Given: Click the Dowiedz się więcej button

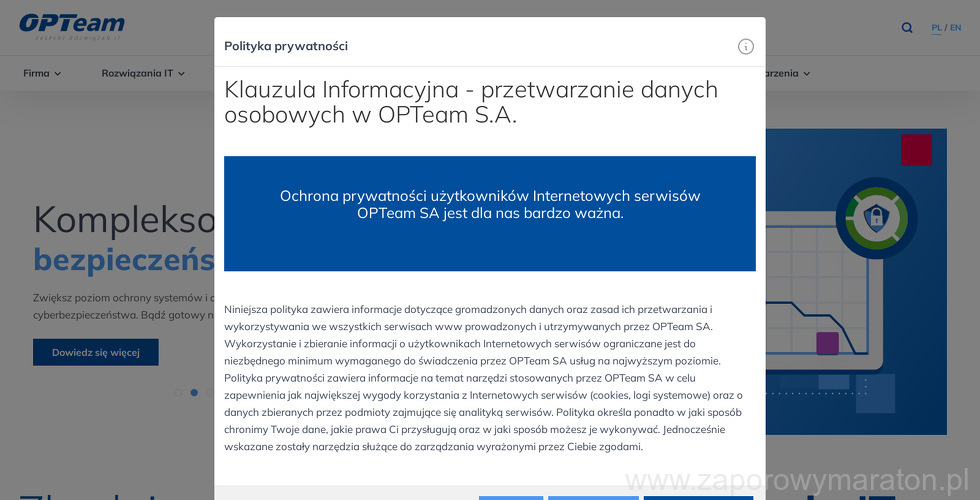Looking at the screenshot, I should point(96,352).
